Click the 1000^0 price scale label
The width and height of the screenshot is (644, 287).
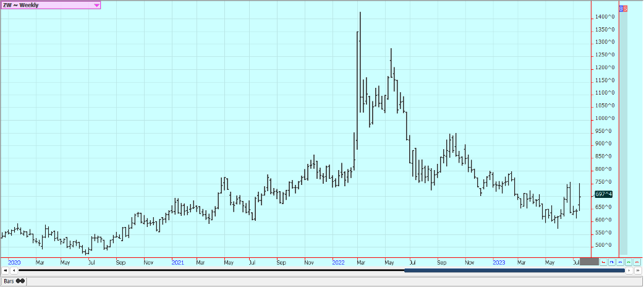[x=605, y=118]
